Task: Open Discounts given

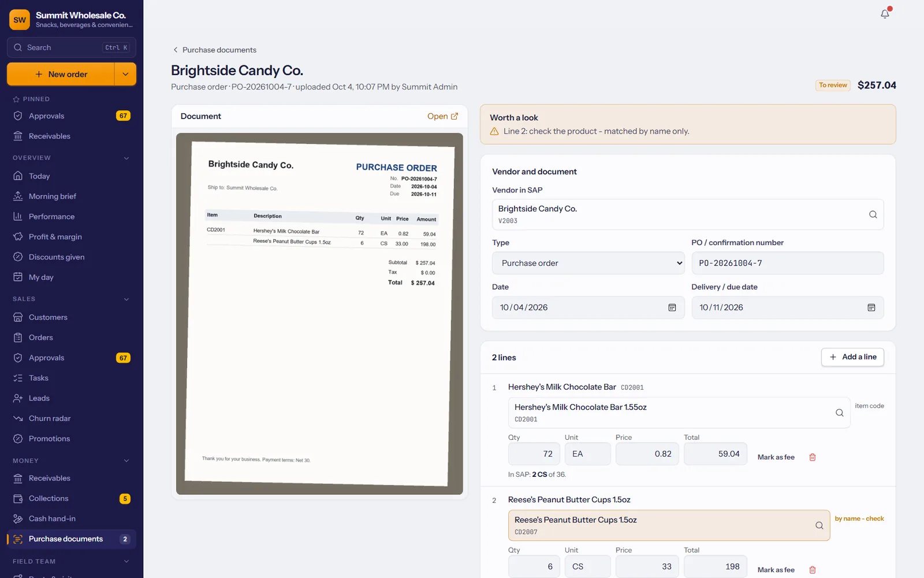Action: point(72,257)
